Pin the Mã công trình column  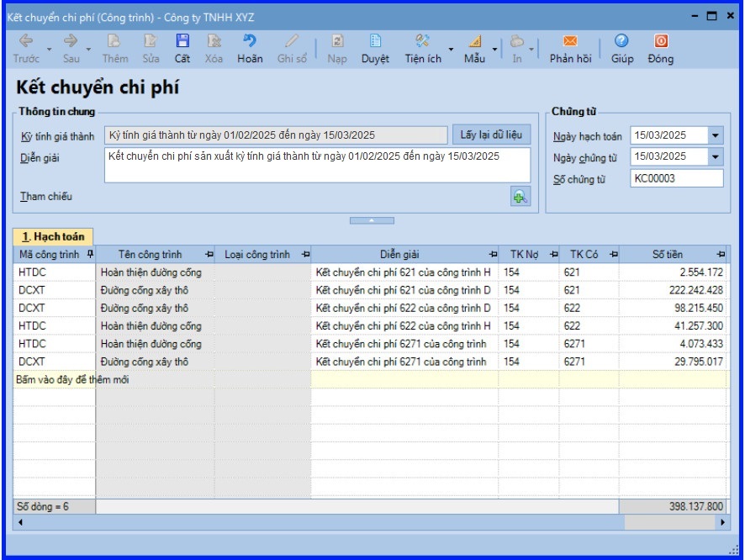pyautogui.click(x=90, y=255)
